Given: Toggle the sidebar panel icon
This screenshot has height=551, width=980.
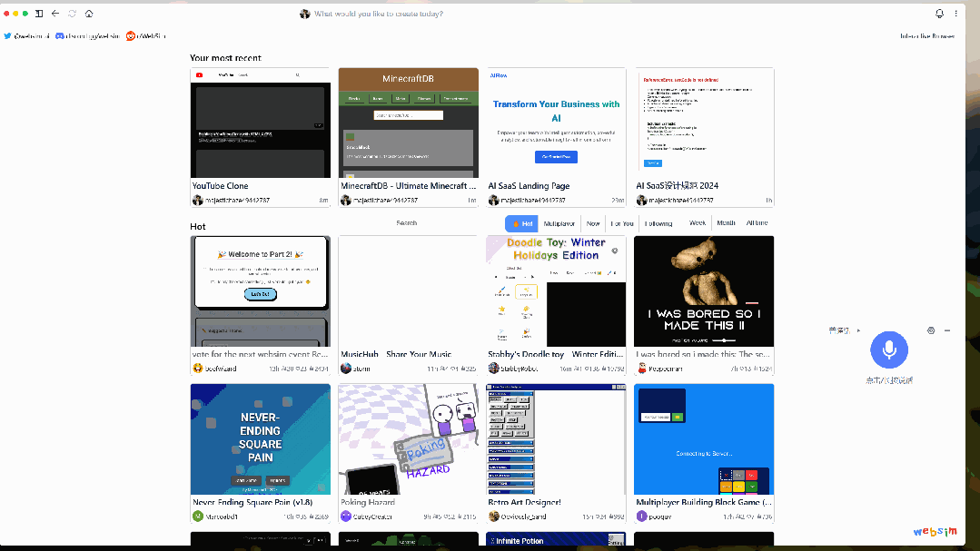Looking at the screenshot, I should [x=39, y=14].
